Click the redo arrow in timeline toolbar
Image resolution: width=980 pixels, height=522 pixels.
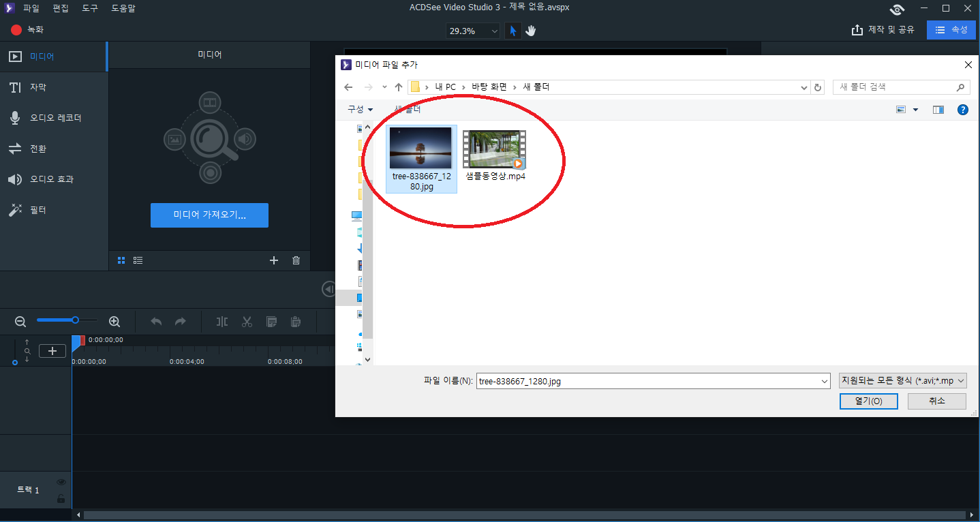pos(181,322)
